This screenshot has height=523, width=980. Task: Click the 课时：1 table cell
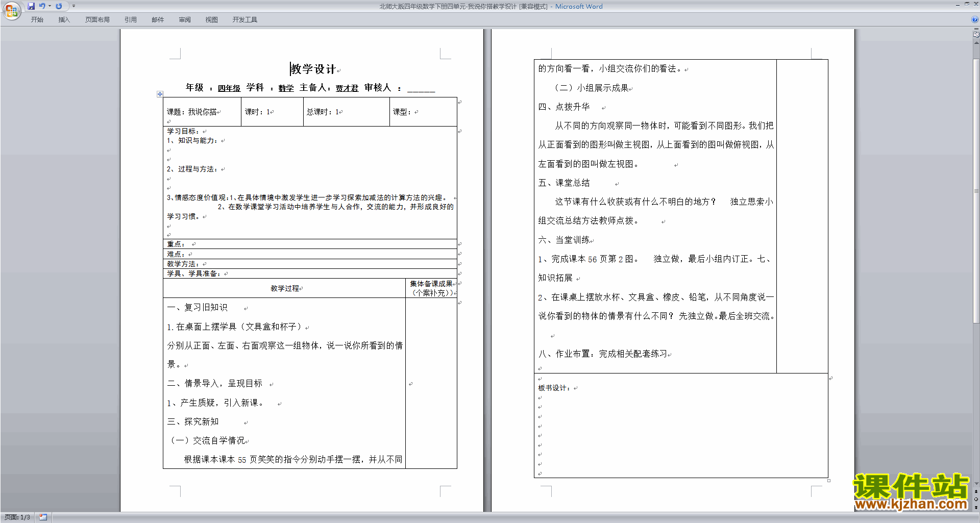pos(272,112)
